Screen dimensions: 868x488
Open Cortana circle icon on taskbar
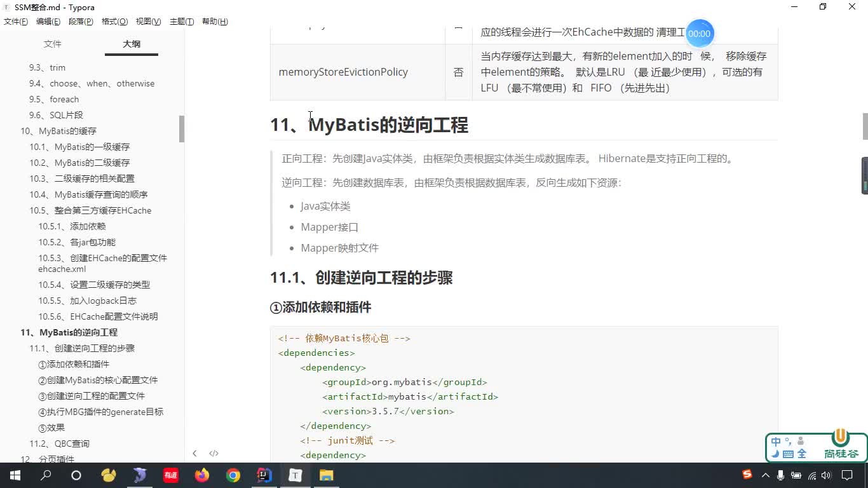point(76,475)
